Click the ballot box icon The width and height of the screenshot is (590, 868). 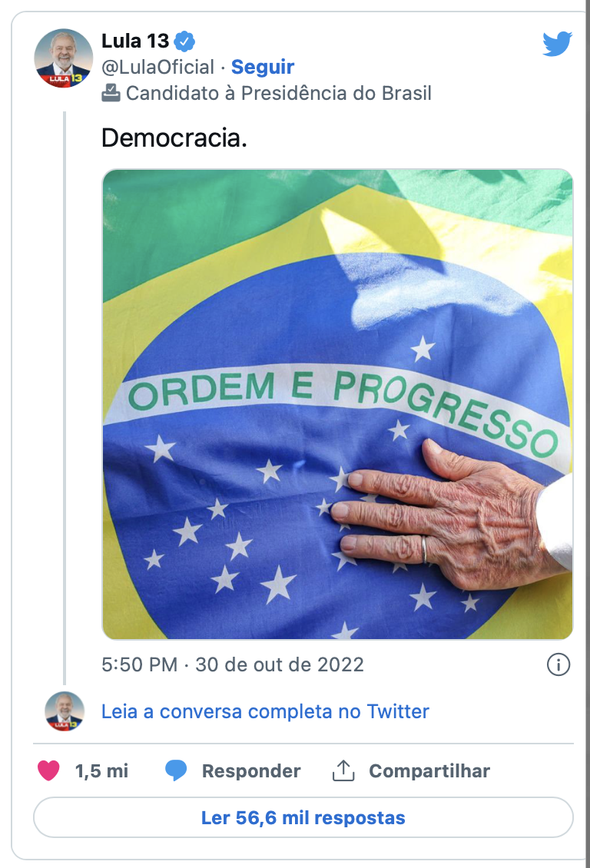pos(111,93)
